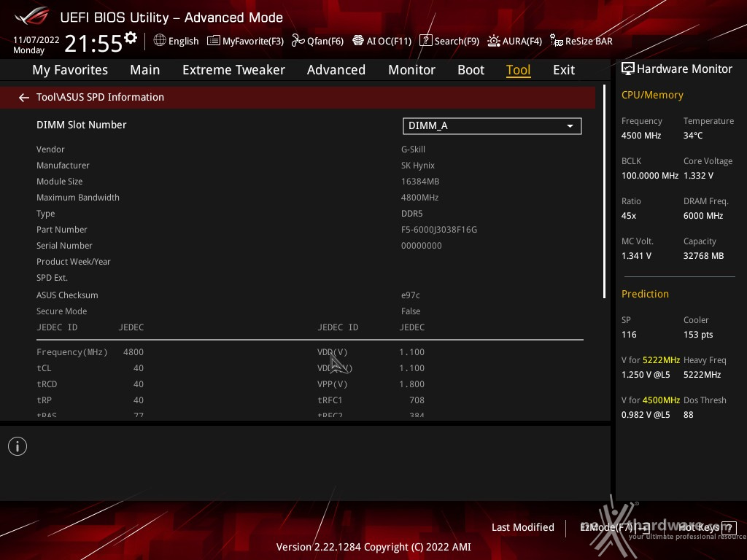The width and height of the screenshot is (747, 560).
Task: Click tRFC1 value 708
Action: pyautogui.click(x=417, y=400)
